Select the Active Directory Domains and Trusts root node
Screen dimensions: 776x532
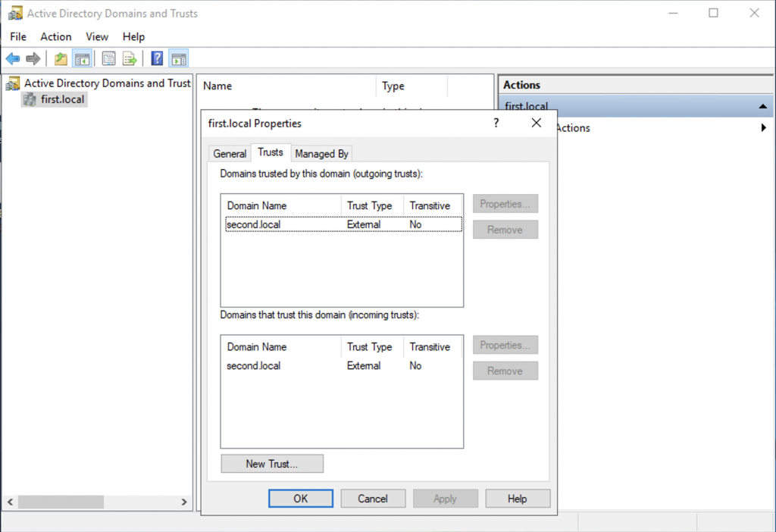108,83
